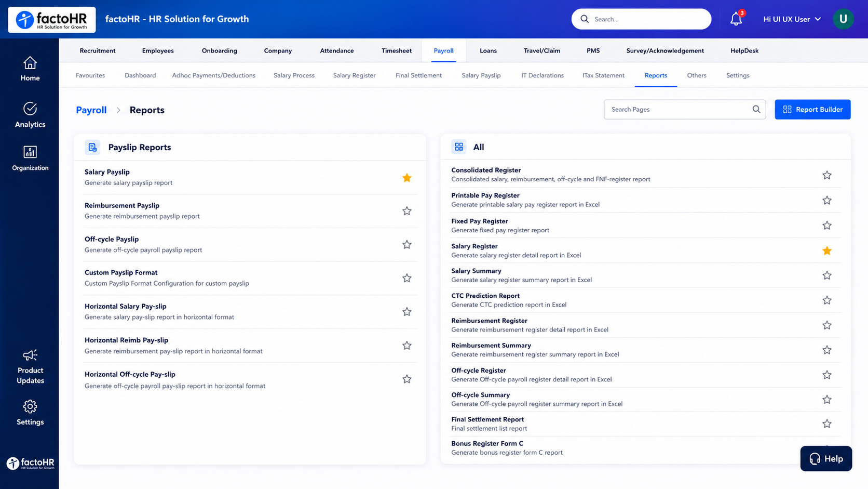Open the HelpDesk tab
Viewport: 868px width, 489px height.
(x=744, y=50)
